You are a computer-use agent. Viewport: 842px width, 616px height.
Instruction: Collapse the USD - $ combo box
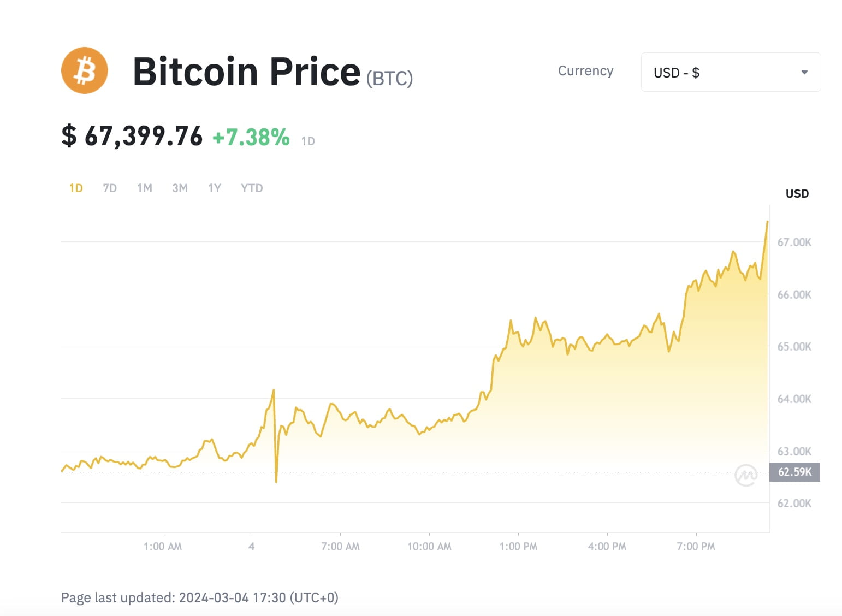730,72
